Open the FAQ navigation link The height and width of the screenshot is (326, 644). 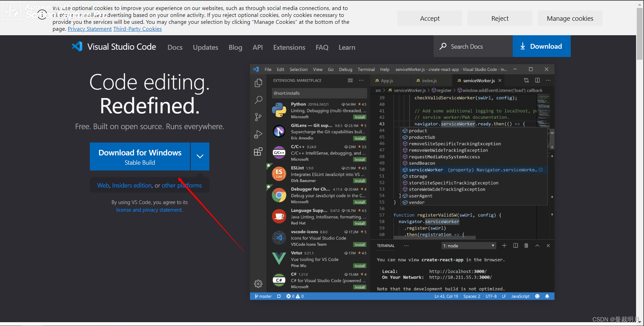[x=322, y=47]
